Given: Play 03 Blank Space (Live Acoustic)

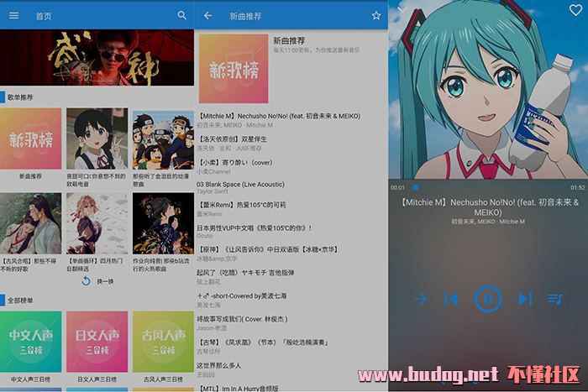Looking at the screenshot, I should (x=291, y=188).
